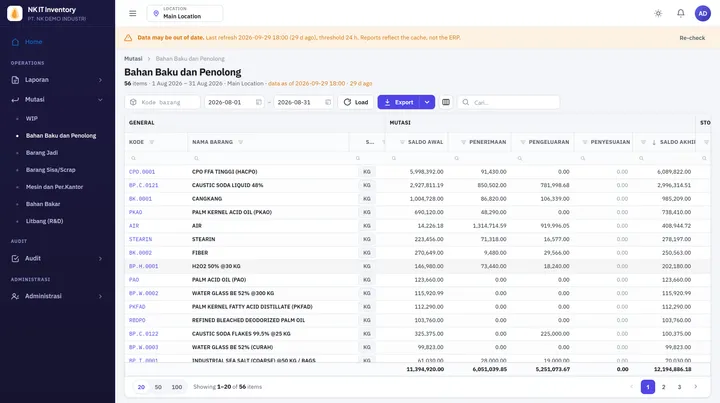Open the Main Location selector
This screenshot has height=403, width=720.
[185, 13]
